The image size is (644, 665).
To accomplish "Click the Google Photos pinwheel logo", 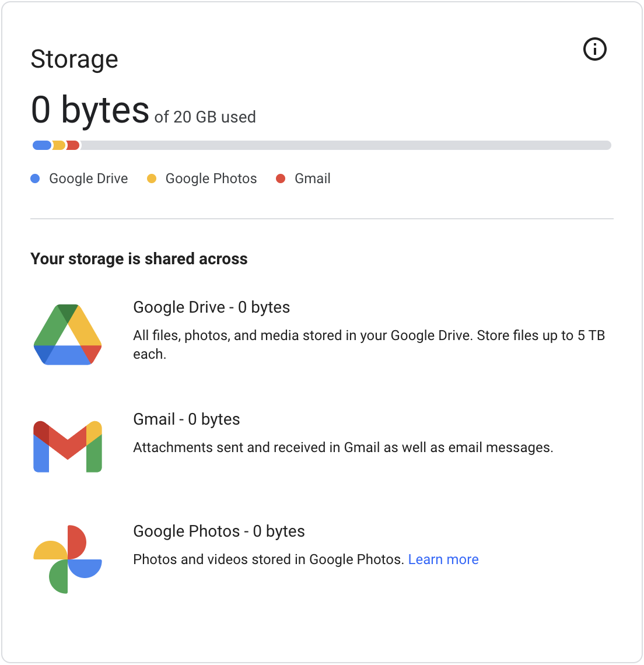I will (68, 559).
